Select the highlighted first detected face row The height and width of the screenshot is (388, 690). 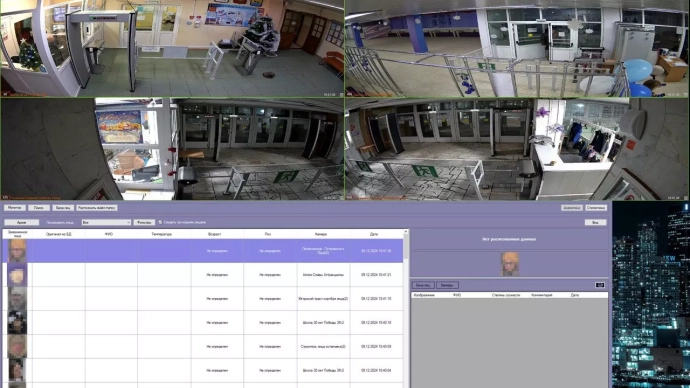(x=203, y=251)
